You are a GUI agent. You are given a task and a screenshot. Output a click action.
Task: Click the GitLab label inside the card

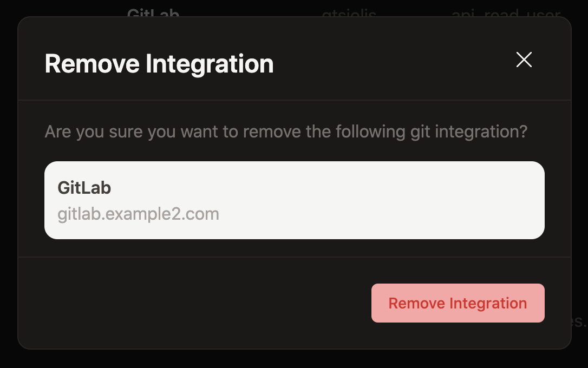pyautogui.click(x=84, y=188)
